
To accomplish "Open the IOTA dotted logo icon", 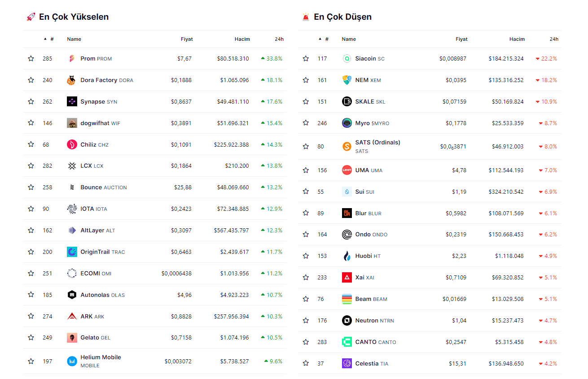I will coord(72,209).
